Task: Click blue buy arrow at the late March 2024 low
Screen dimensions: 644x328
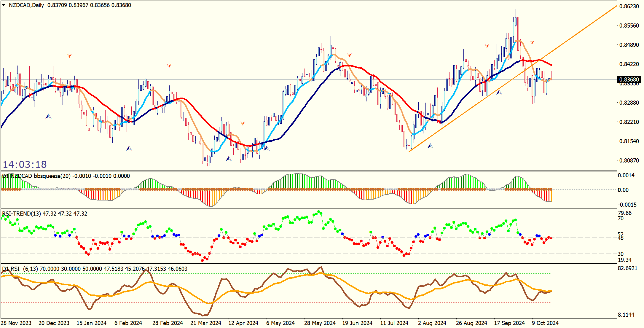Action: 229,159
